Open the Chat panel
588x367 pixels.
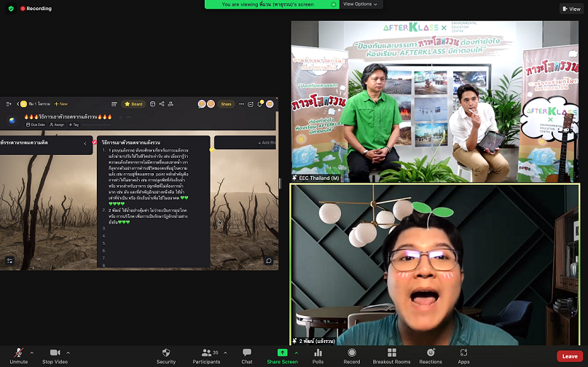[247, 354]
